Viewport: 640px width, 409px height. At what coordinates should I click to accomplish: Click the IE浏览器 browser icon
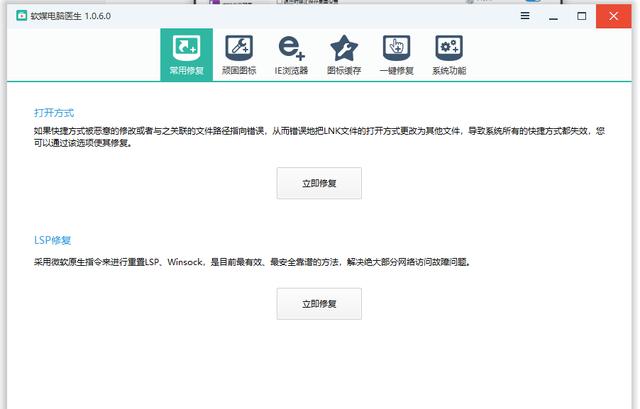click(291, 47)
